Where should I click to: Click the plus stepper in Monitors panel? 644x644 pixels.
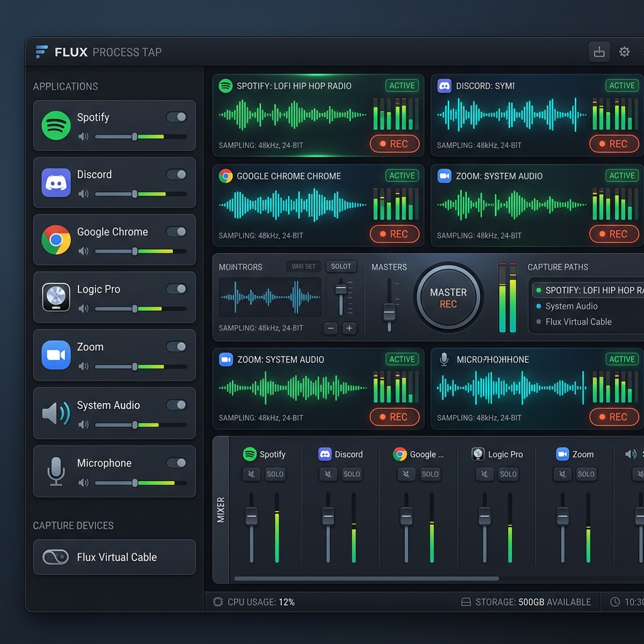pos(350,328)
